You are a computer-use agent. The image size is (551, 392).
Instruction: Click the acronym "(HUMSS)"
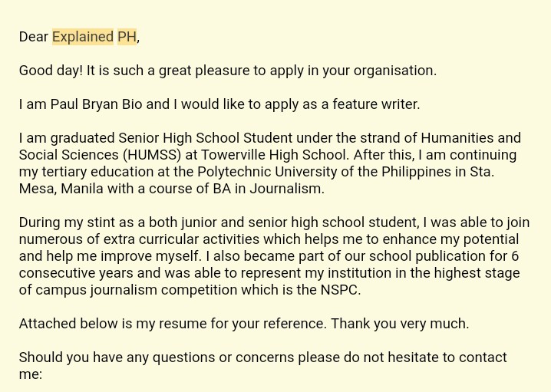click(x=152, y=155)
